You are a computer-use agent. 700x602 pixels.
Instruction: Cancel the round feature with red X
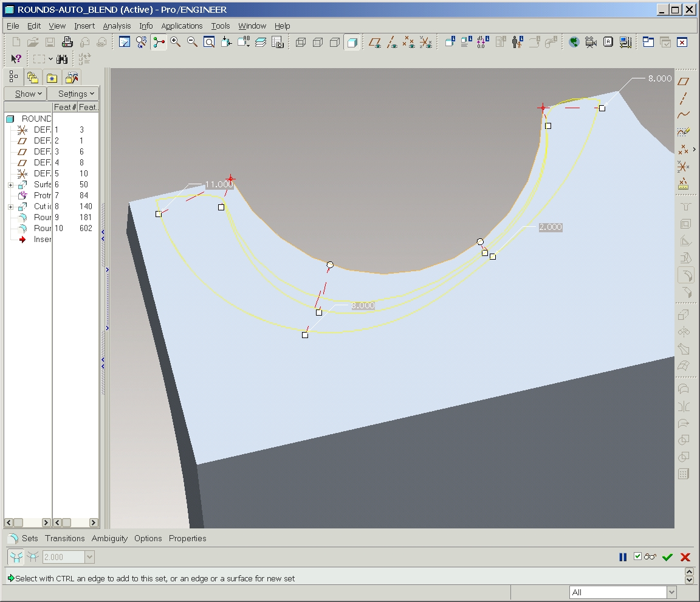(685, 557)
